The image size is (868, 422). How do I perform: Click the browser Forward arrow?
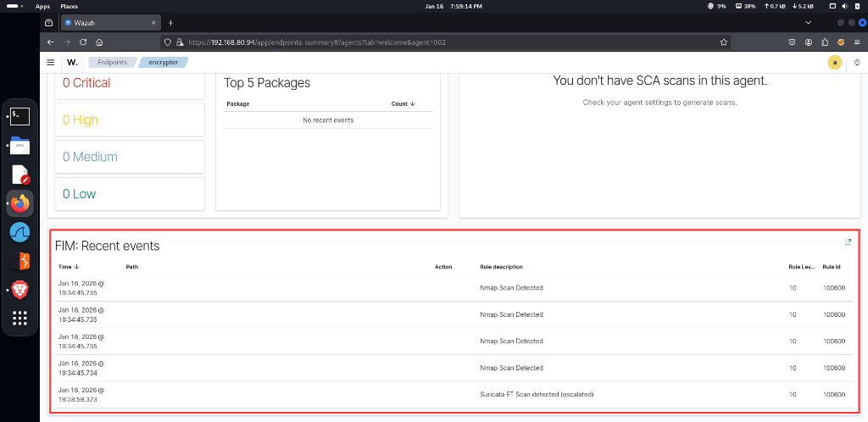67,42
